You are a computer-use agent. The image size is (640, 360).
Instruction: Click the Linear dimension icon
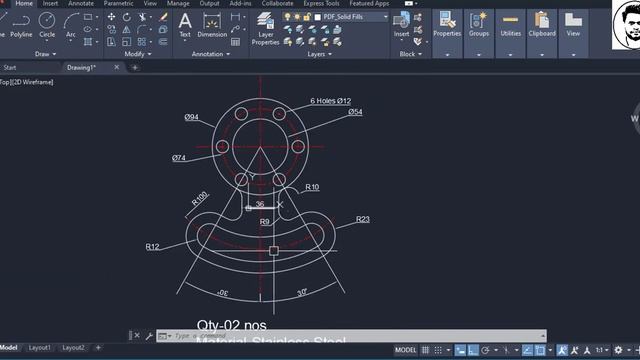click(x=236, y=17)
